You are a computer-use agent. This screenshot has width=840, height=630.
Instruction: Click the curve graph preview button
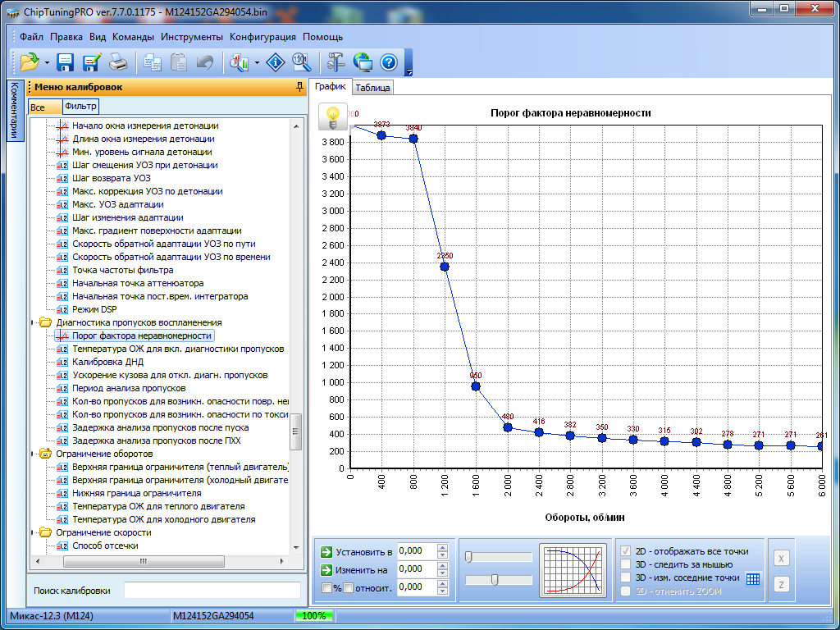point(573,569)
